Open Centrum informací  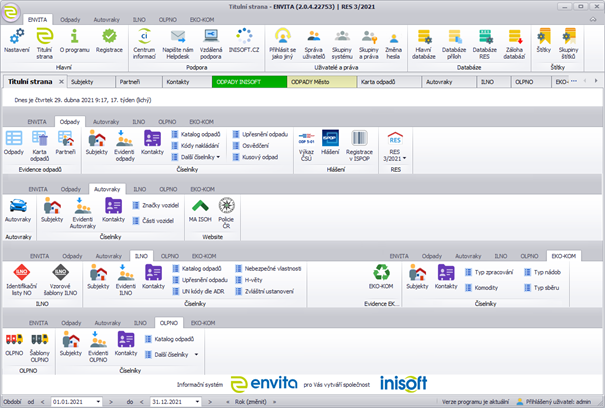(x=144, y=44)
